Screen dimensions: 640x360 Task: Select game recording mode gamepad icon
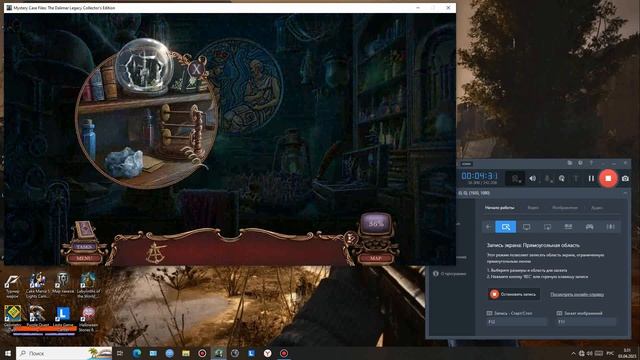pos(589,227)
